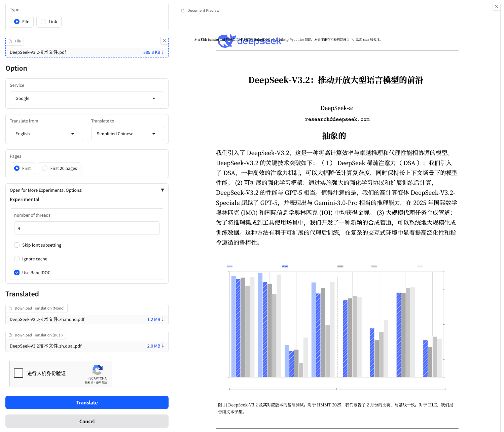The image size is (504, 432).
Task: Remove the uploaded DeepSeek-V3.2 PDF file
Action: (164, 41)
